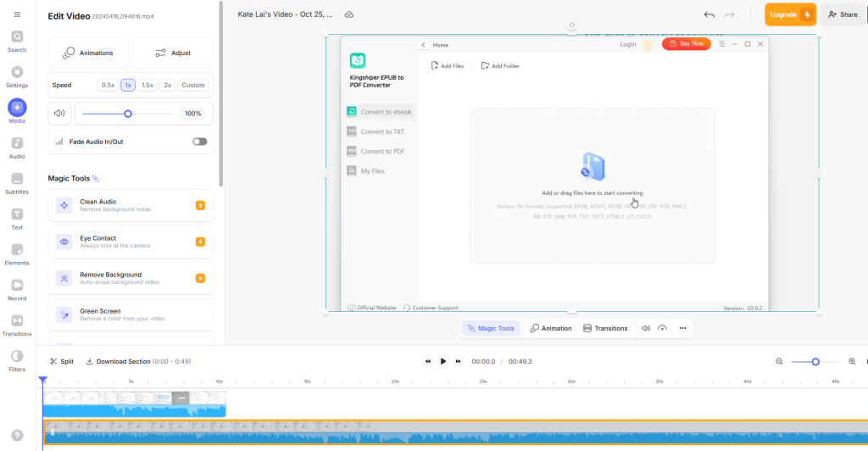Screen dimensions: 868x451
Task: Click the Split tool
Action: click(x=62, y=361)
